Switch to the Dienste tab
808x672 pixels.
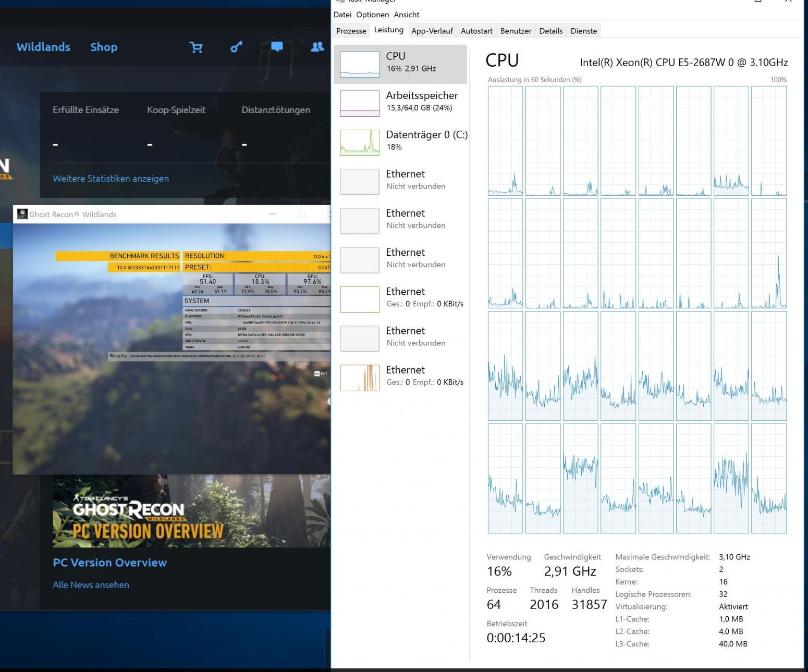click(x=584, y=31)
